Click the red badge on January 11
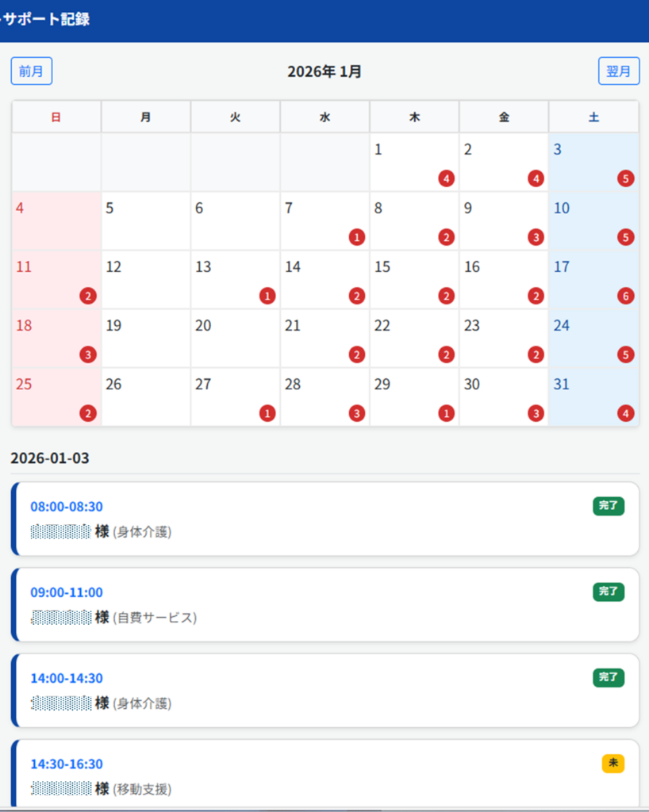Screen dimensions: 649x812 (88, 296)
